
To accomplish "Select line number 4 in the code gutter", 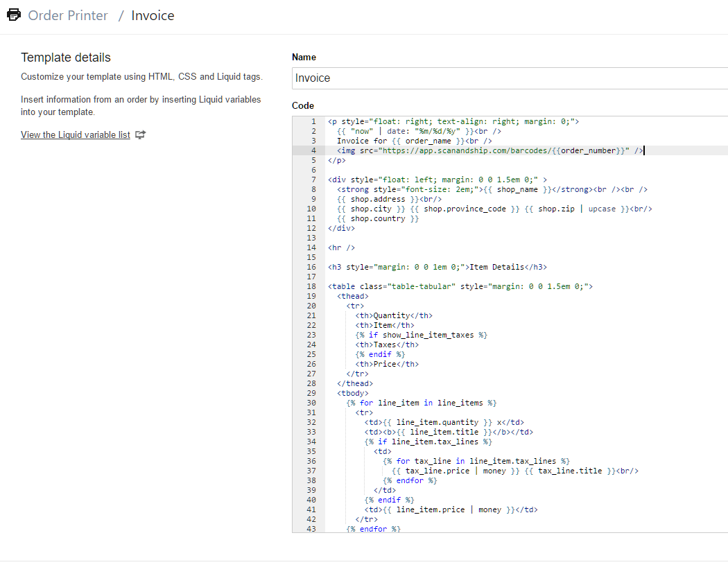I will coord(313,150).
